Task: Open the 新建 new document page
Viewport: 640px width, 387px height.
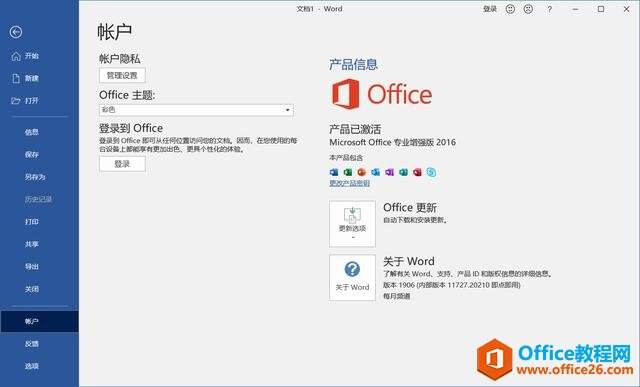Action: [x=25, y=78]
